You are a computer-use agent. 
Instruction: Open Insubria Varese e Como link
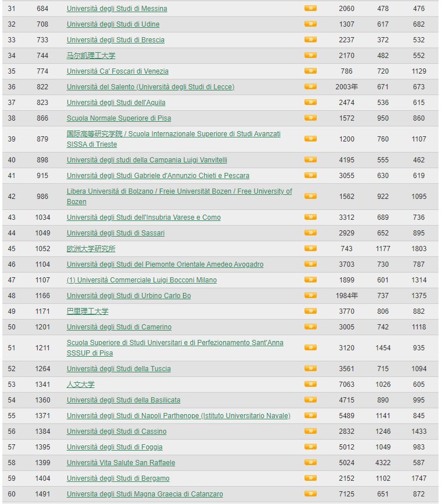(x=144, y=217)
